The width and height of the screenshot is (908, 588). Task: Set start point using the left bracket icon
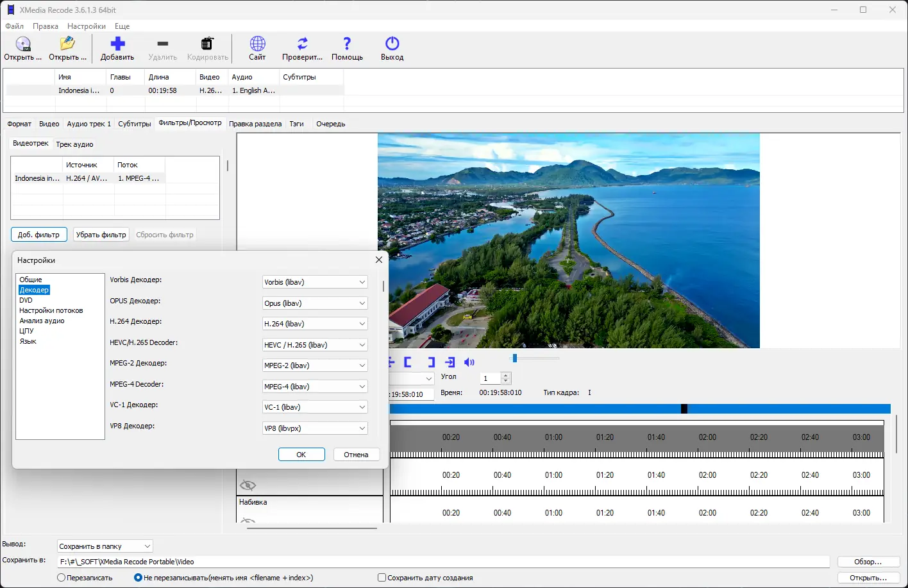point(408,362)
